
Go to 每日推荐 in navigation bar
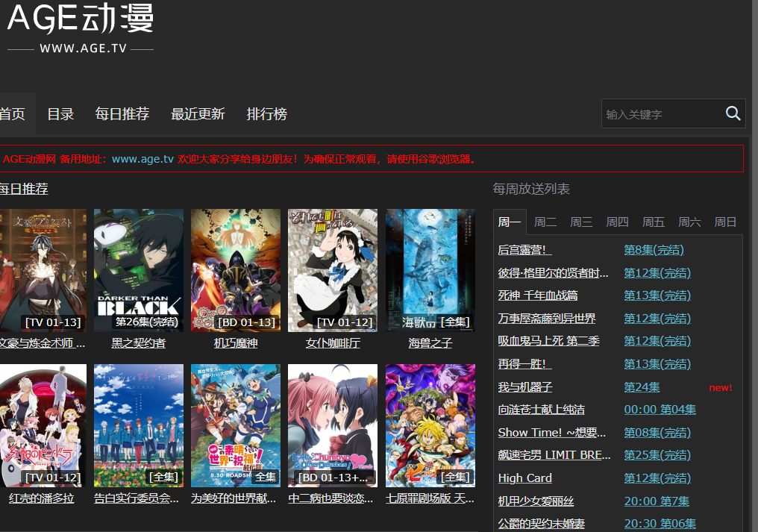point(122,113)
